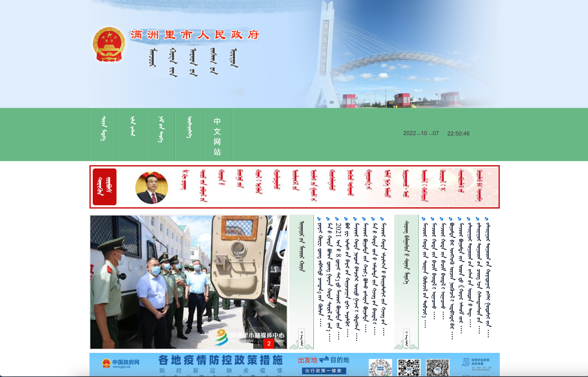Select slide indicator 2 on the photo

[x=269, y=343]
